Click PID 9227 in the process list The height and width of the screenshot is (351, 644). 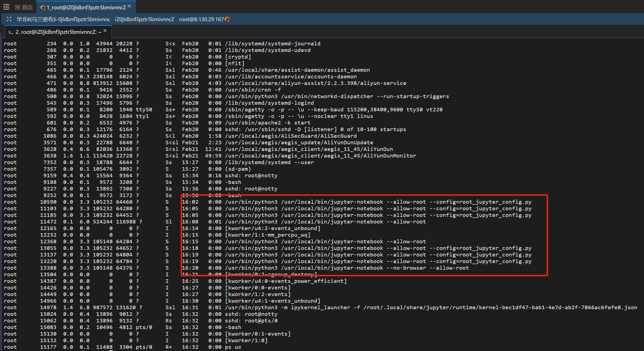pyautogui.click(x=50, y=189)
